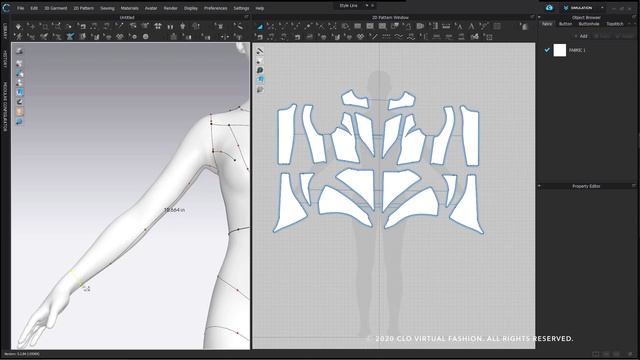Collapse the Object Browser panel arrow
The image size is (640, 360).
click(x=539, y=18)
